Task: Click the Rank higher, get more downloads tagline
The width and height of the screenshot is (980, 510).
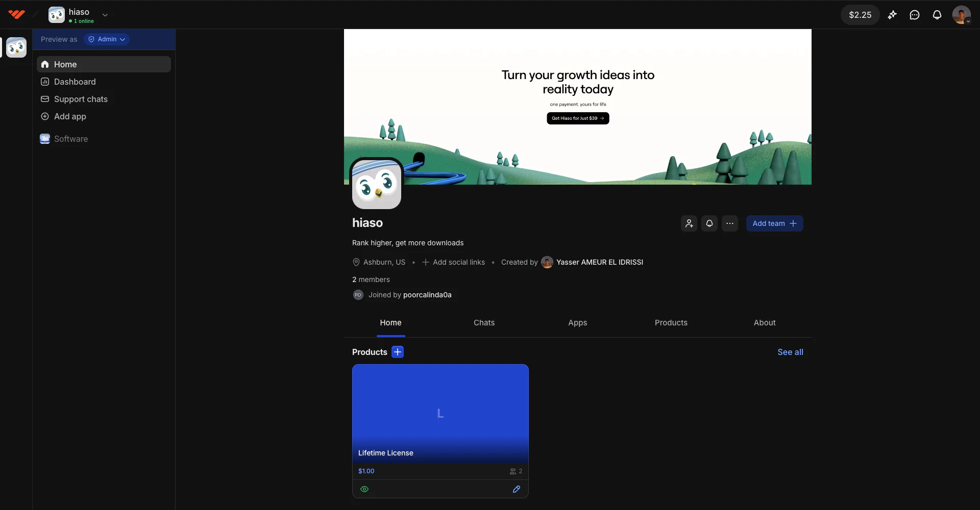Action: 408,243
